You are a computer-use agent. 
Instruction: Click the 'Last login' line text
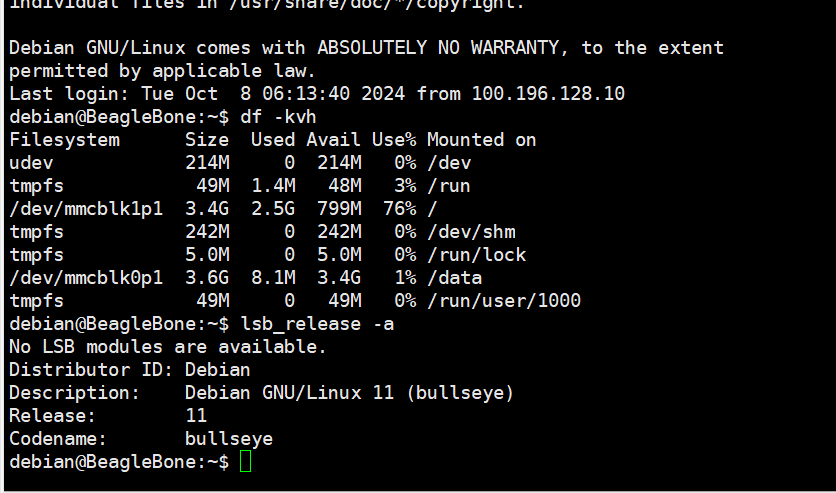click(x=317, y=94)
